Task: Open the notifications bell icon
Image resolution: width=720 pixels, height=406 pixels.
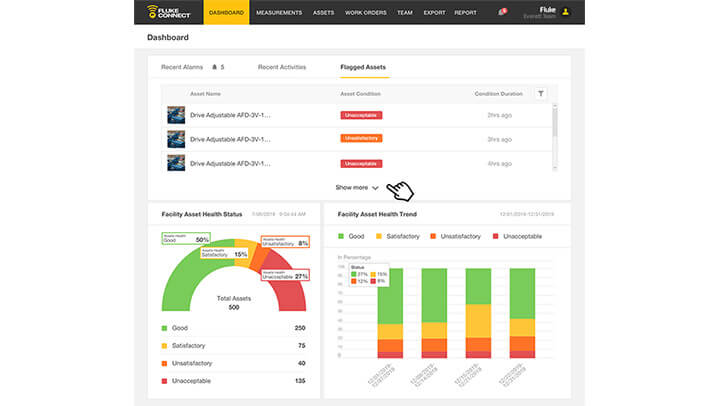Action: coord(502,12)
